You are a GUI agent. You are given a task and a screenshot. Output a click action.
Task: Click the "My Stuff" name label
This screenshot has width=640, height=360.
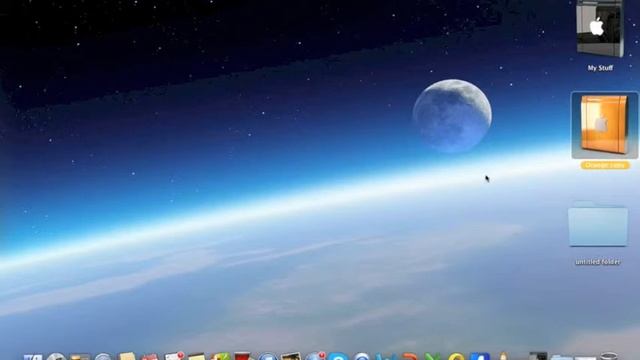(x=600, y=68)
